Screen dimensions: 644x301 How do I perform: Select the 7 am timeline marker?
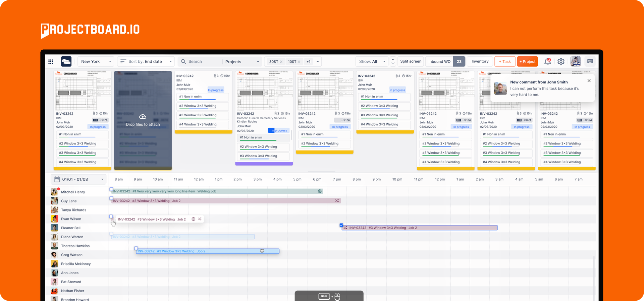tap(578, 179)
